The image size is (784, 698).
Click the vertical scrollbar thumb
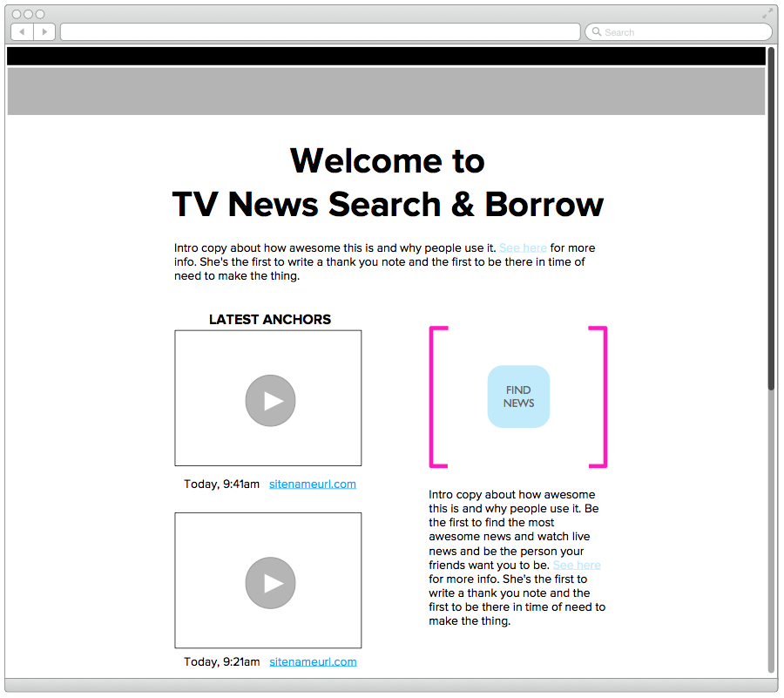pyautogui.click(x=771, y=219)
